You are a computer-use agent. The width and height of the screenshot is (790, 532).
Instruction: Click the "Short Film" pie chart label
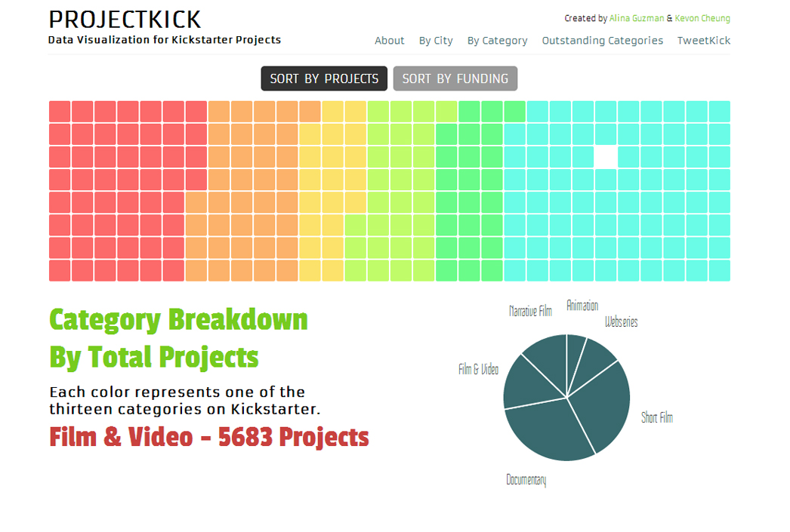(657, 417)
